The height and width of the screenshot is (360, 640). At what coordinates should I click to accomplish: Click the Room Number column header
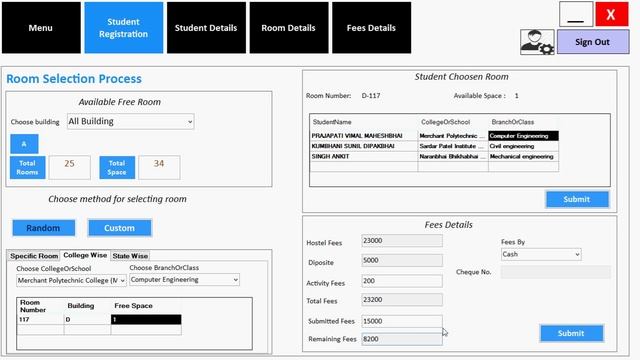coord(40,306)
